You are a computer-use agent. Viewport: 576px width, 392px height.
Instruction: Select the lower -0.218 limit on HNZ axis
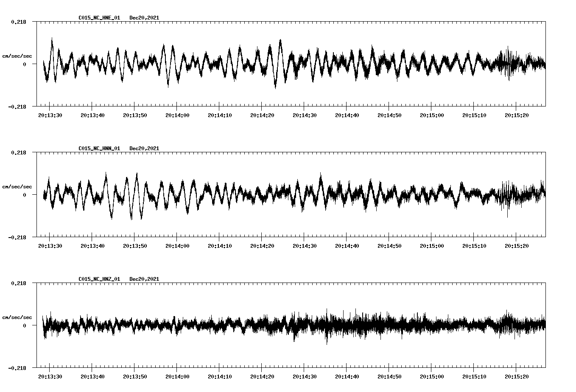click(x=17, y=368)
